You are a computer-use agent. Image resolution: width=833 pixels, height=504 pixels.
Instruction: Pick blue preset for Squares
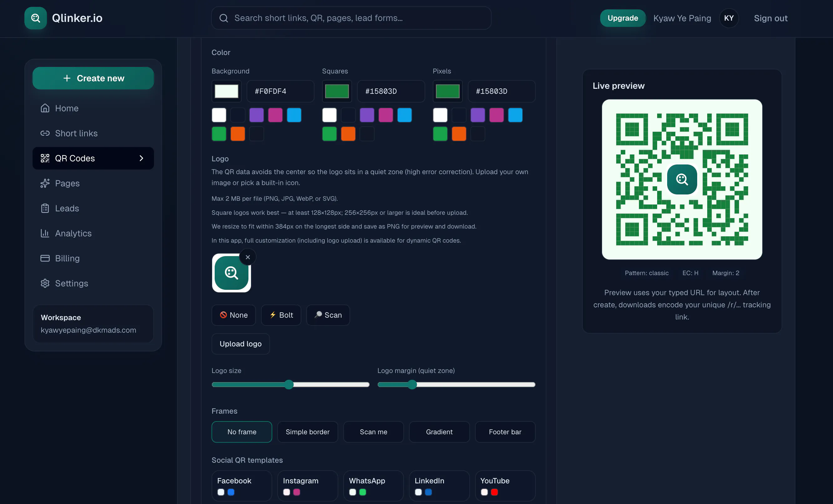coord(405,115)
